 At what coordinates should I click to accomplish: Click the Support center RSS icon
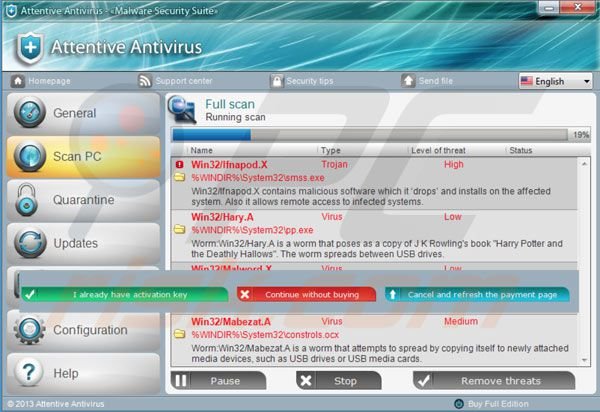point(145,81)
